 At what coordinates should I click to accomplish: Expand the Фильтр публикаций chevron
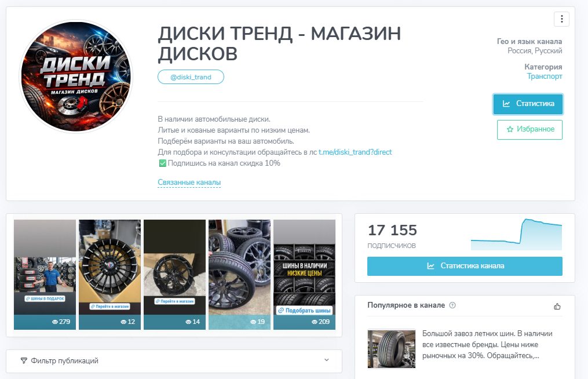(x=327, y=360)
